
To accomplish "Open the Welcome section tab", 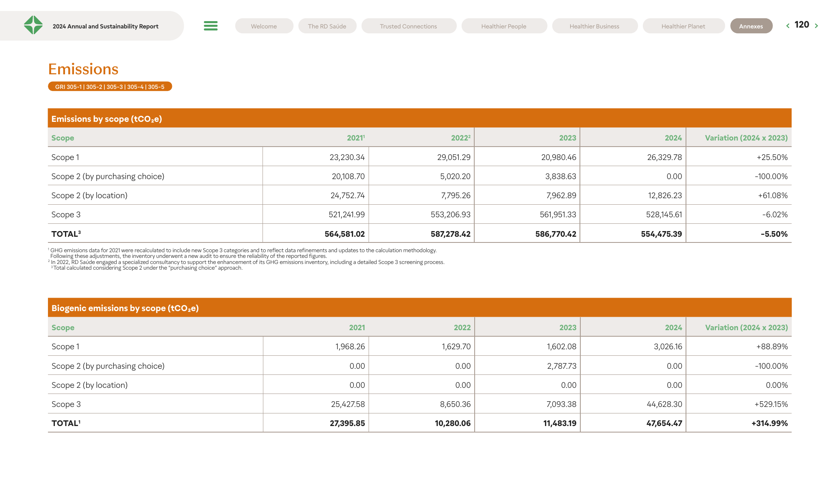I will coord(264,26).
